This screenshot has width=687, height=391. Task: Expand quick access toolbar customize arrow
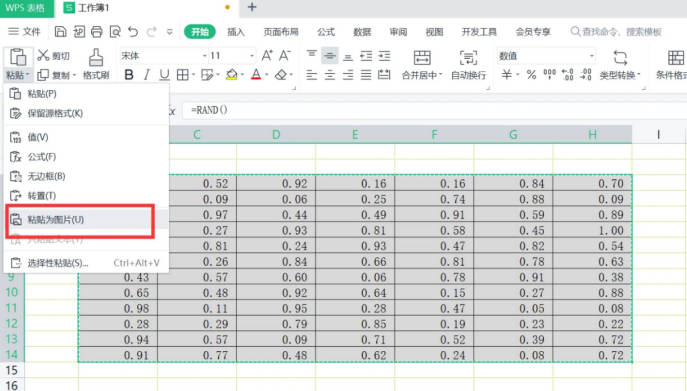tap(170, 32)
